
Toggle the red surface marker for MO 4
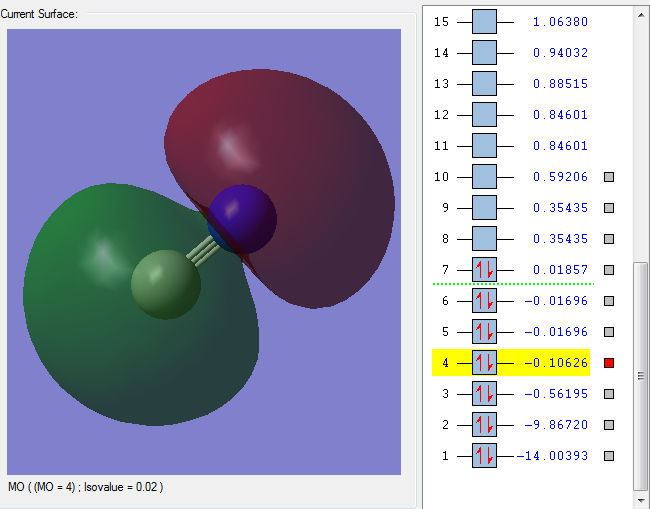609,363
